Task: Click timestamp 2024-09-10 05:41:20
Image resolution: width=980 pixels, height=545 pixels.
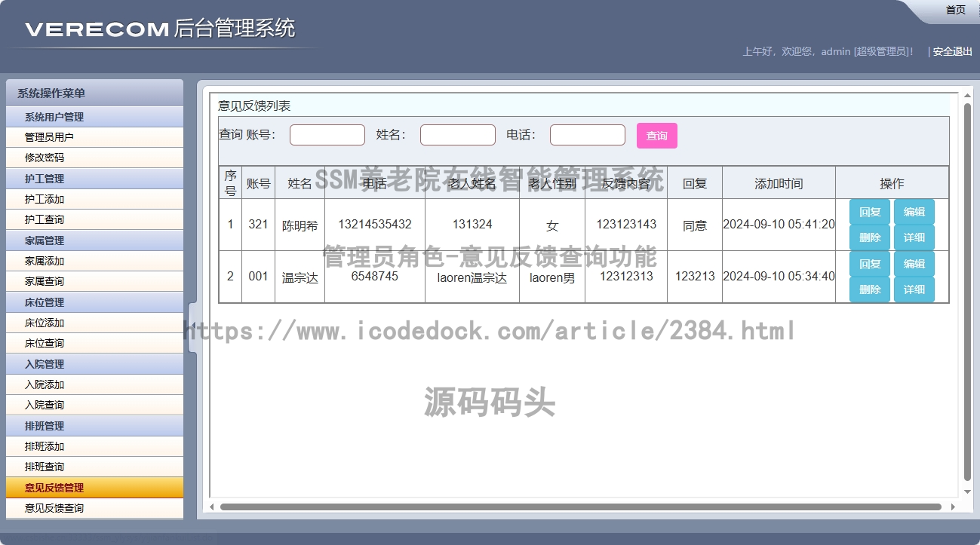Action: click(x=779, y=225)
